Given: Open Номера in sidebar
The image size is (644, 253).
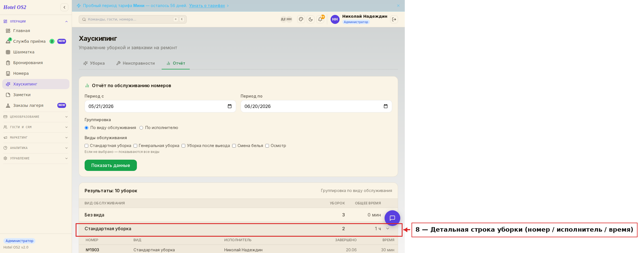Looking at the screenshot, I should click(x=36, y=73).
